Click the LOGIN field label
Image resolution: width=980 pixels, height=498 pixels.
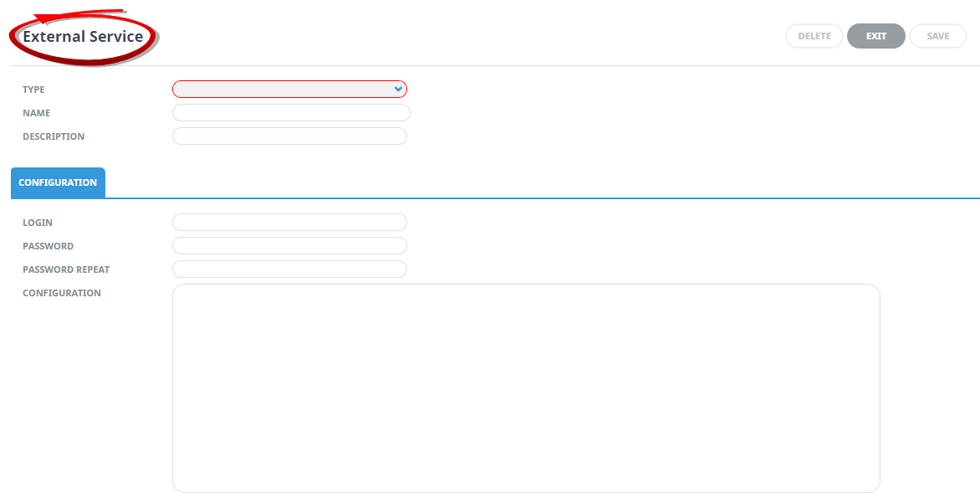[38, 223]
